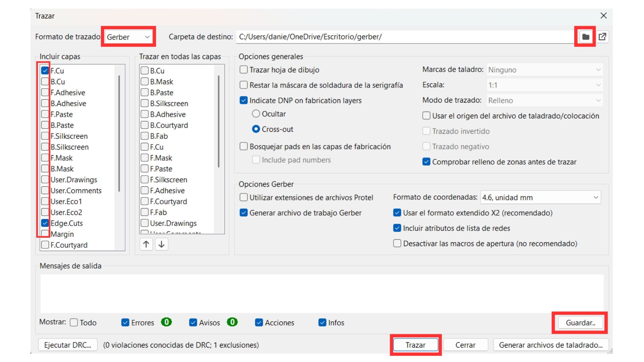
Task: Close the Trazar dialog window
Action: coord(603,16)
